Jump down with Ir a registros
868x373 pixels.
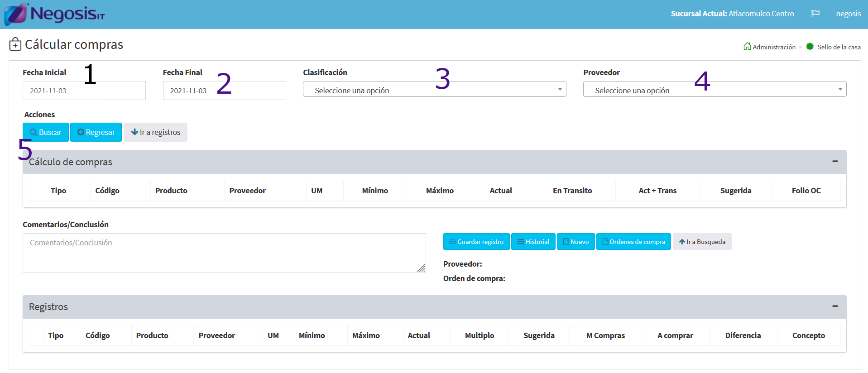[155, 132]
